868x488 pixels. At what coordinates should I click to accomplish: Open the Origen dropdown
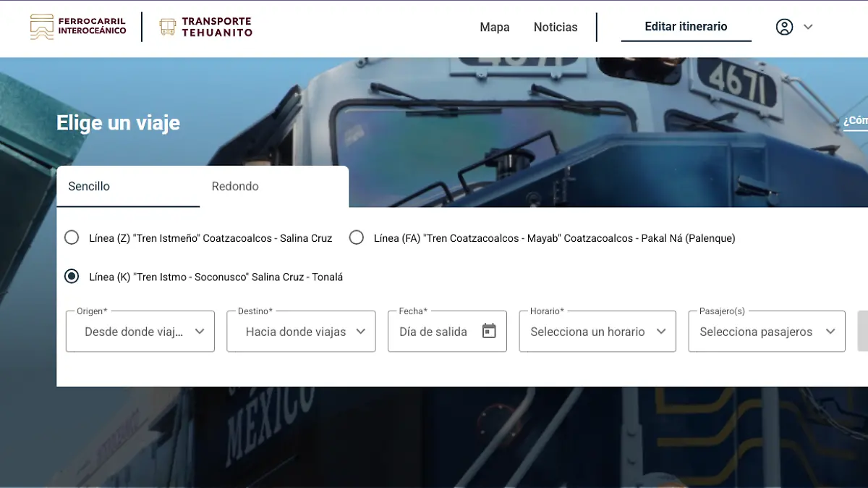pos(140,332)
